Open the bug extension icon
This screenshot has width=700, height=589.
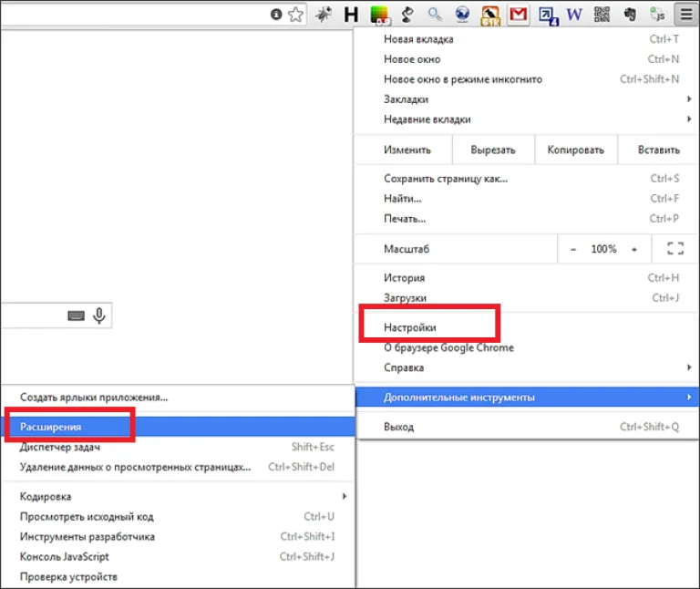324,15
